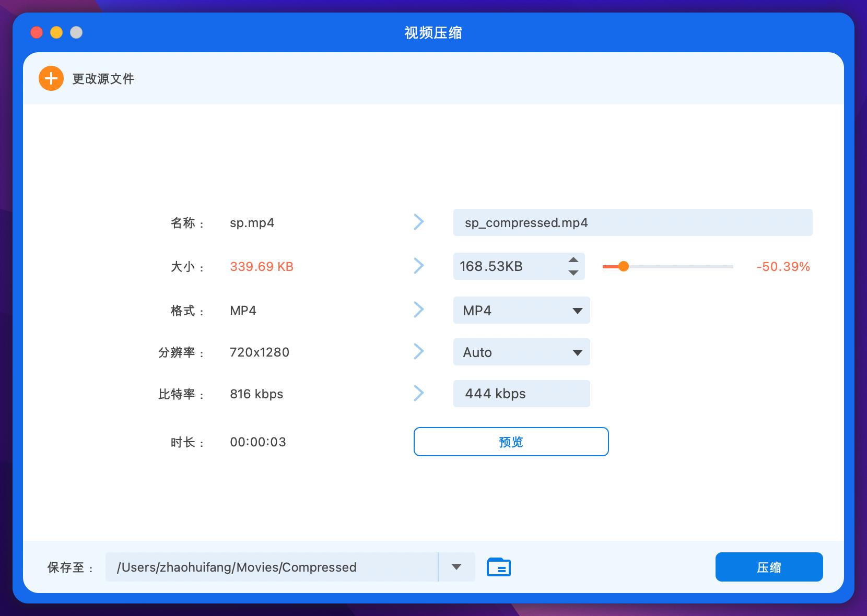This screenshot has width=867, height=616.
Task: Click the chevron arrow next to 大小 size row
Action: tap(419, 266)
